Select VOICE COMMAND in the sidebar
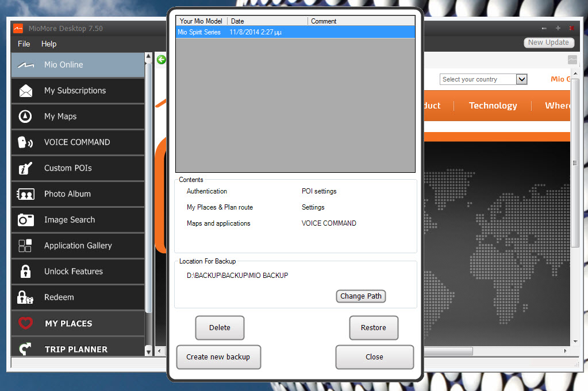Screen dimensions: 588x391 (x=78, y=142)
